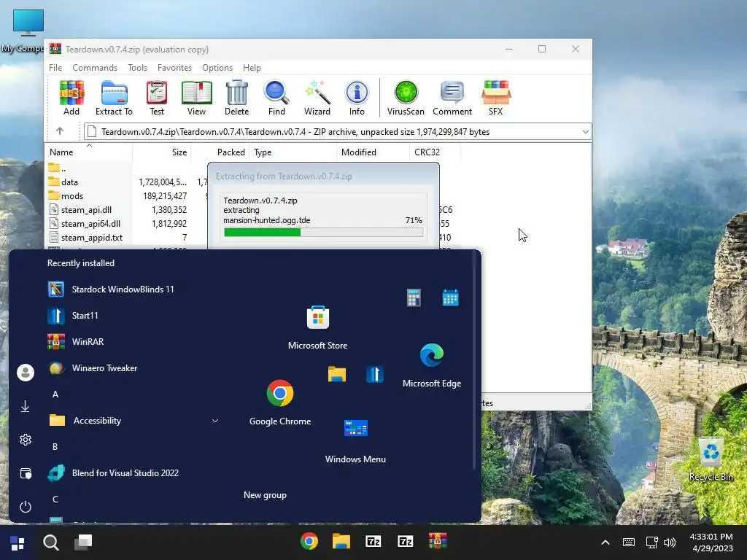Show hidden system tray icons
Screen dimensions: 747x560
[x=605, y=542]
